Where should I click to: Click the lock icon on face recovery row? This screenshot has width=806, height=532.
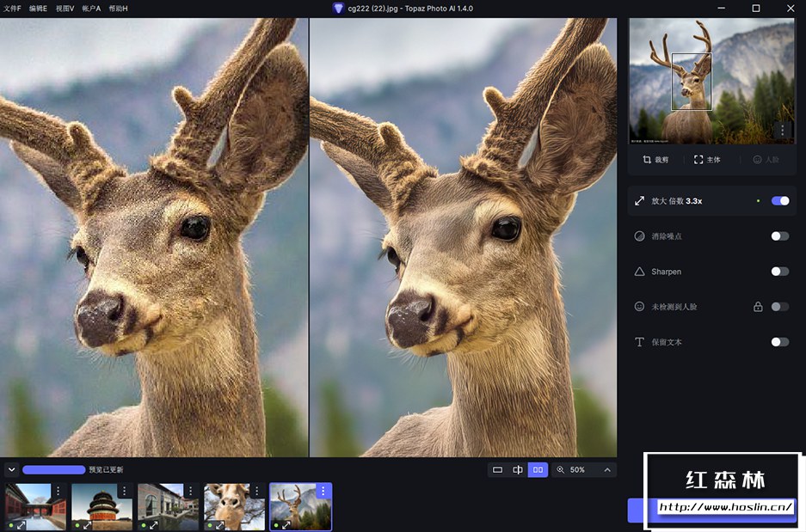tap(758, 307)
